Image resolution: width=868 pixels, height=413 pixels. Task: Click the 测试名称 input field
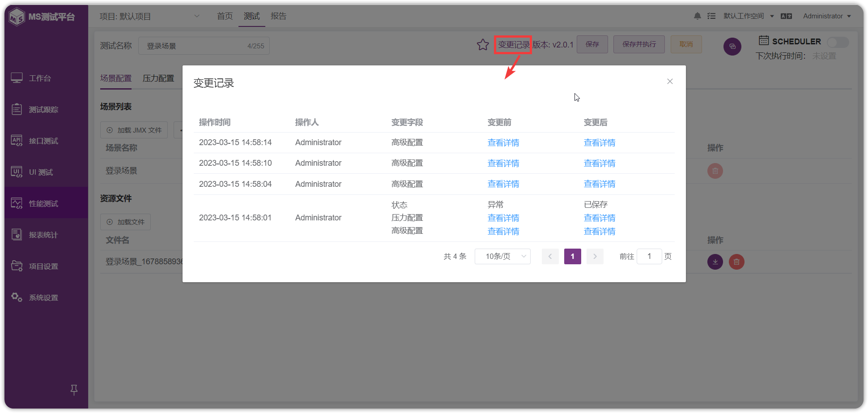coord(204,46)
